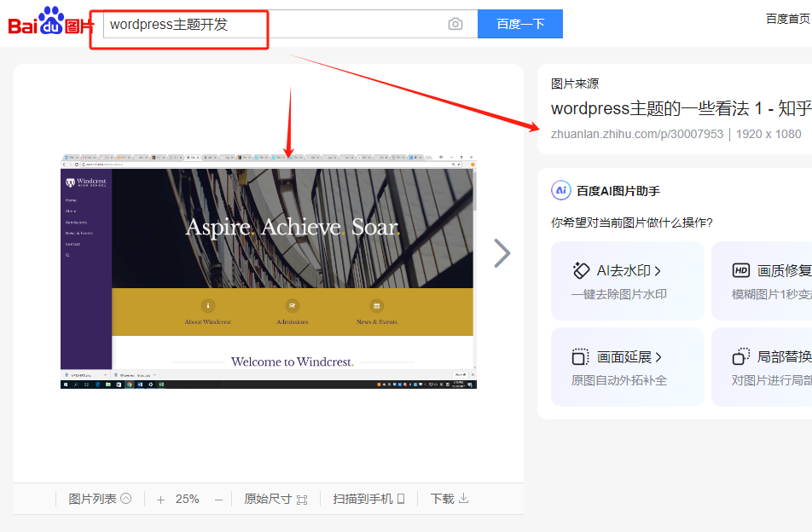Click the HD 画质修复 icon

[741, 270]
